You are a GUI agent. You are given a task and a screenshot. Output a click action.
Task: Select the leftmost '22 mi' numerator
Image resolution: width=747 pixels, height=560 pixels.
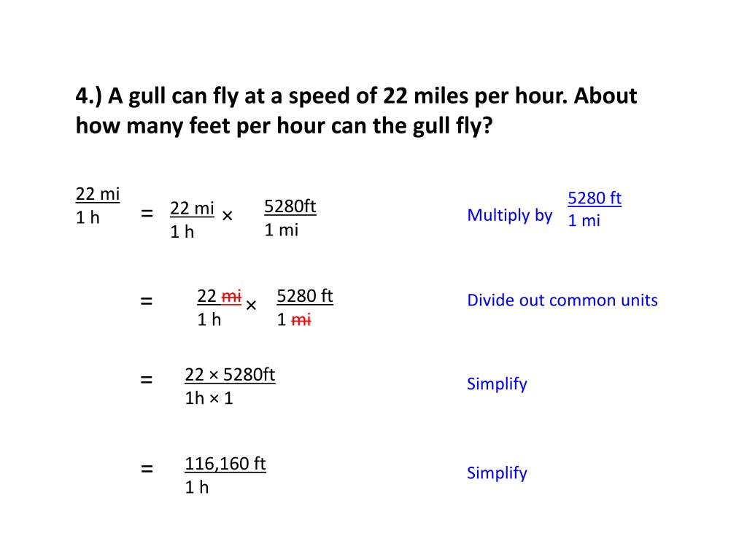97,194
